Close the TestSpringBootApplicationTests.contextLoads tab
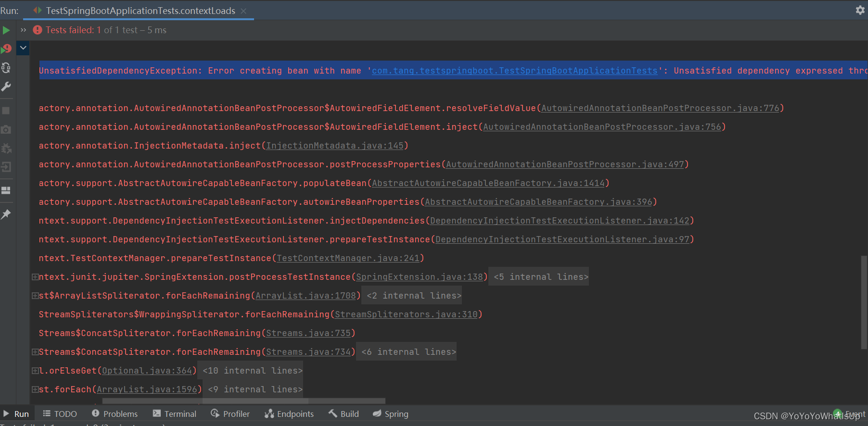 (x=243, y=11)
